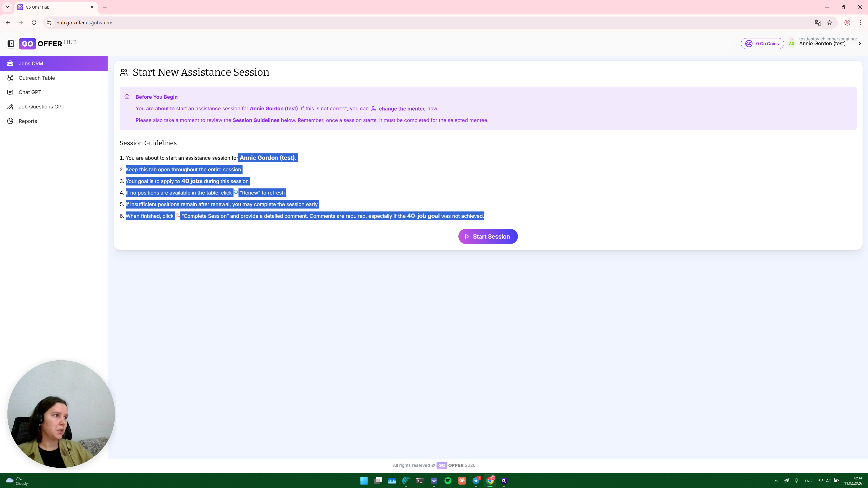Open Chrome three-dot menu
The width and height of the screenshot is (868, 488).
tap(860, 23)
